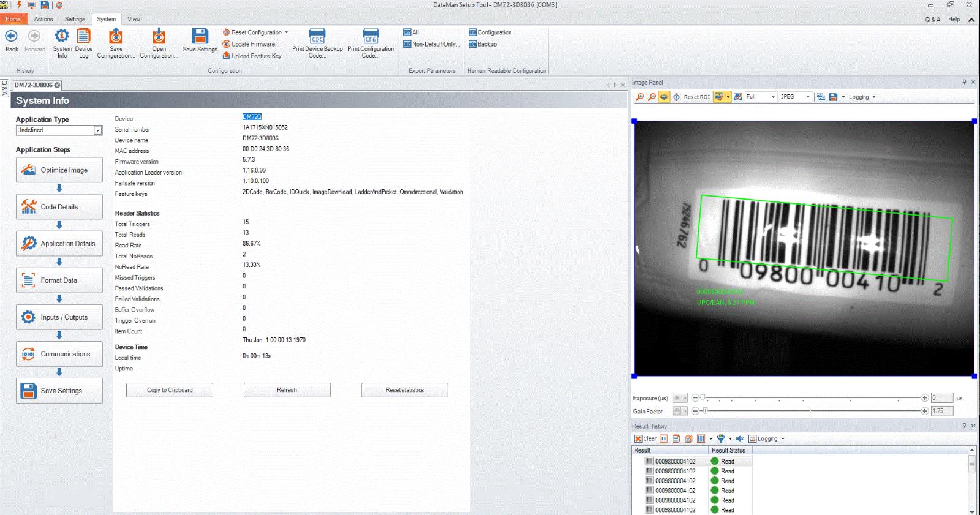Toggle the live image display button

tap(718, 97)
